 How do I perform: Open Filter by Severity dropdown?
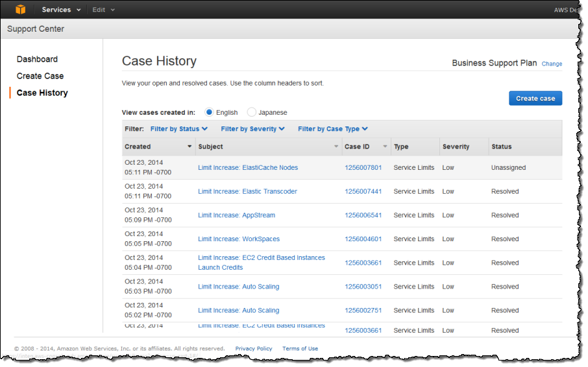click(252, 129)
